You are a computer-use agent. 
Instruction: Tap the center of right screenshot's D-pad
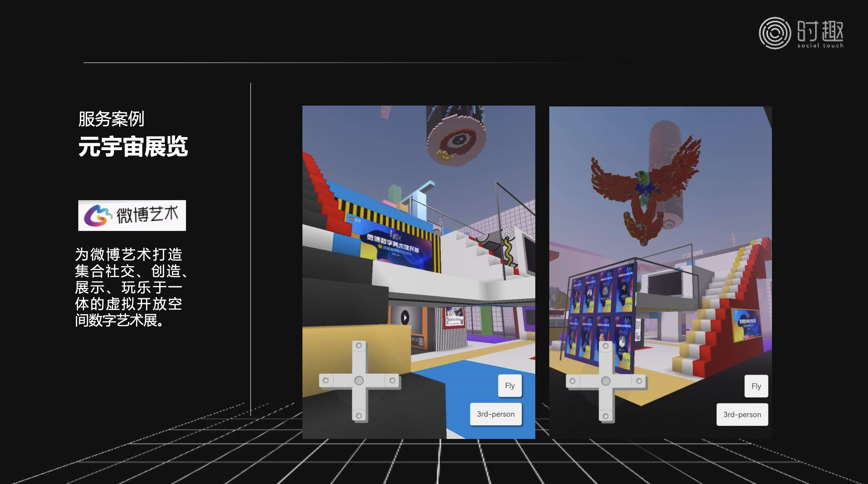[605, 381]
